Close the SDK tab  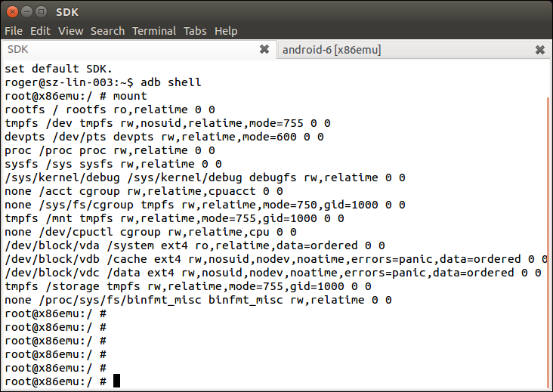[264, 49]
